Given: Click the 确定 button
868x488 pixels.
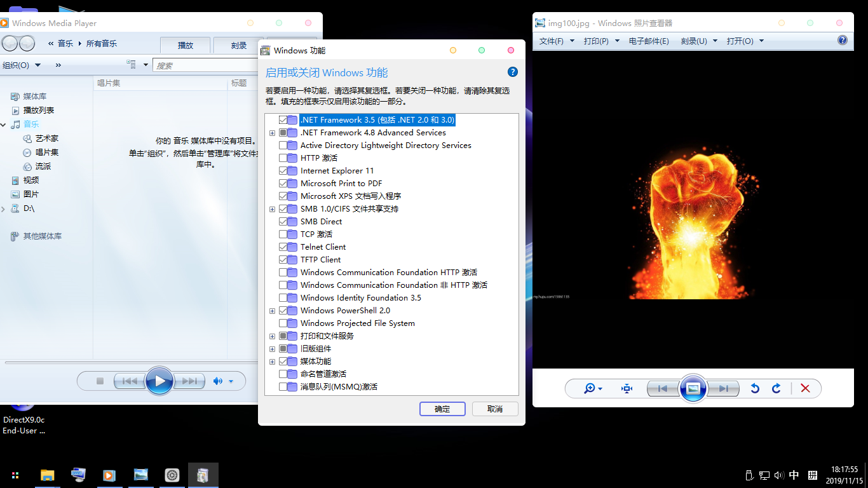Looking at the screenshot, I should coord(442,409).
